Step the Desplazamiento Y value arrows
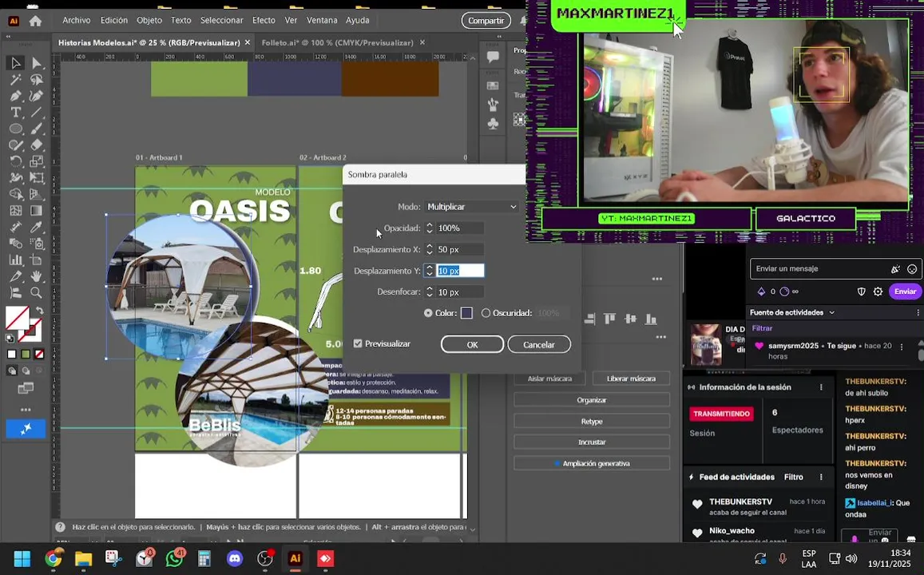The width and height of the screenshot is (924, 575). [430, 271]
